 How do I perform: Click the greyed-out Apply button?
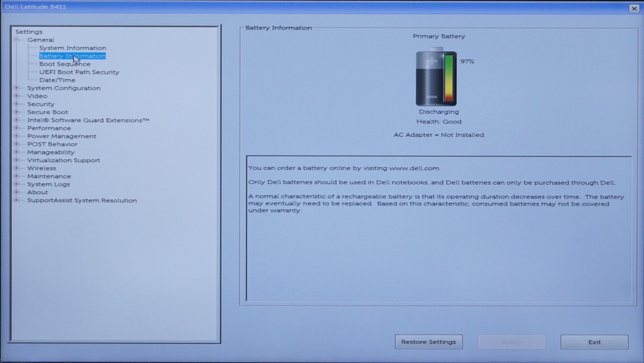click(x=511, y=342)
